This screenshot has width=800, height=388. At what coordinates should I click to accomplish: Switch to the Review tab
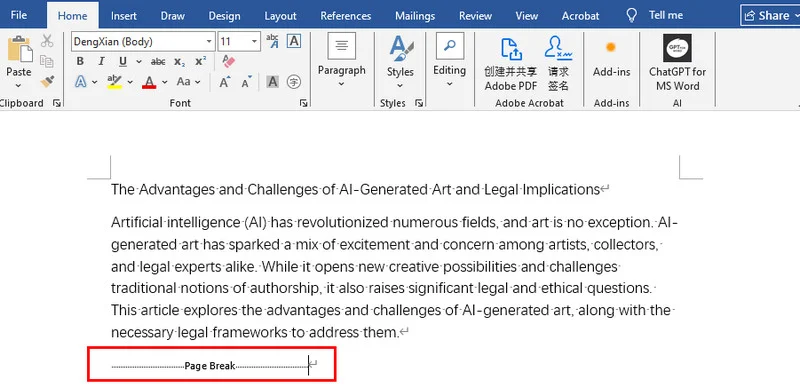475,16
